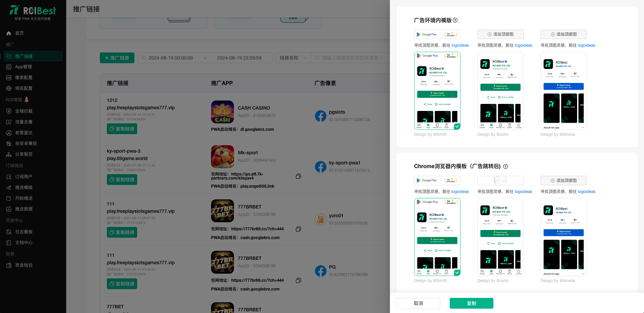The height and width of the screenshot is (313, 644).
Task: Click 添加顶部图 for John's ad environment template
Action: pos(500,34)
